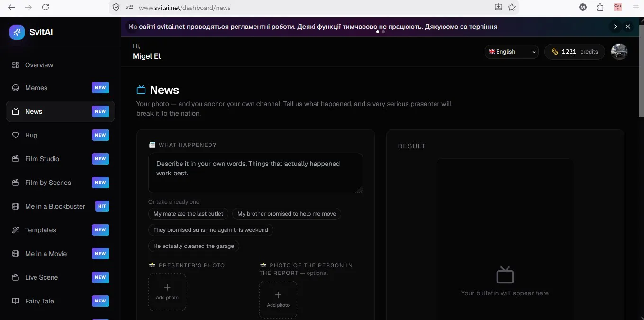Click the RESULT panel heading
The image size is (644, 320).
(412, 146)
